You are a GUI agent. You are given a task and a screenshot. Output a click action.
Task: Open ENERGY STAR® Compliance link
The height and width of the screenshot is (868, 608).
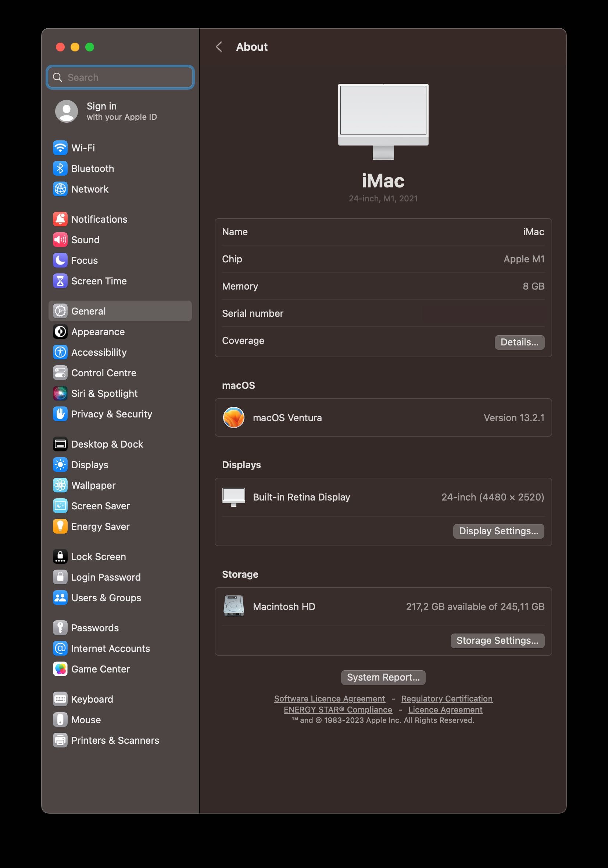pyautogui.click(x=338, y=710)
